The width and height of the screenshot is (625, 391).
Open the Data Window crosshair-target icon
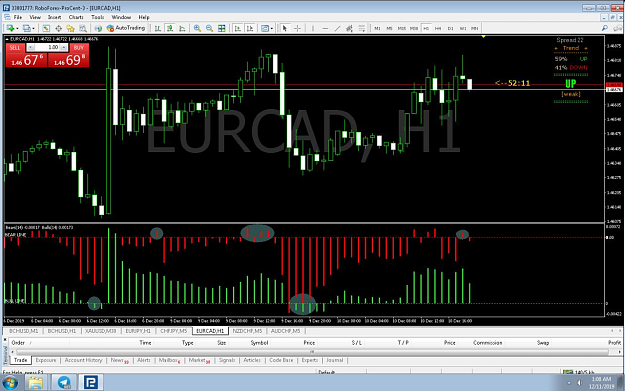tap(58, 28)
